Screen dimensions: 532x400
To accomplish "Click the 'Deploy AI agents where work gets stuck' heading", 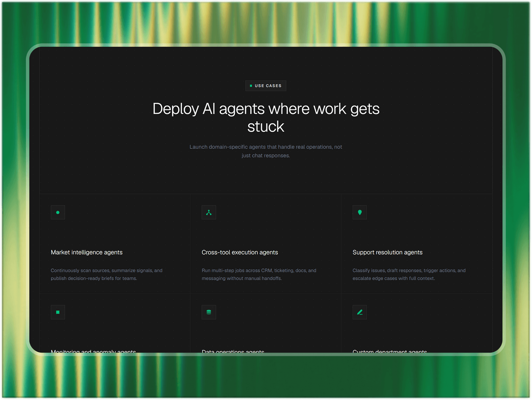I will click(266, 117).
